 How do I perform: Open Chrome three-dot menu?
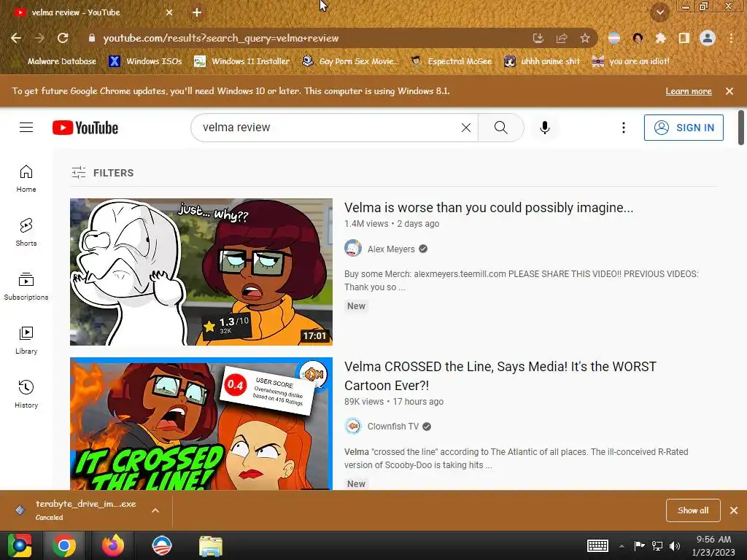tap(731, 38)
